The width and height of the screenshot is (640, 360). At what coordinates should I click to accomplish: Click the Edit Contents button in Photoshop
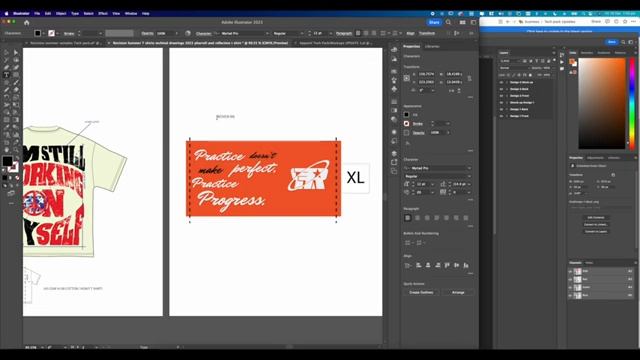[x=596, y=218]
